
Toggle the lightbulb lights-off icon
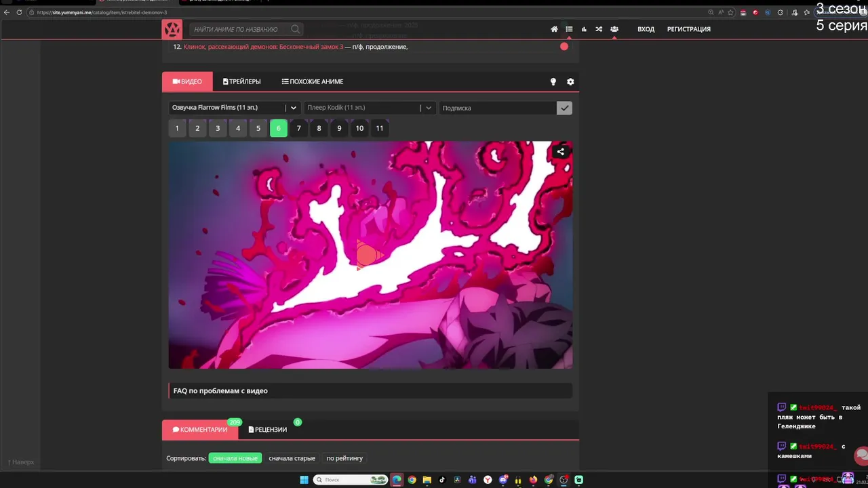coord(553,82)
